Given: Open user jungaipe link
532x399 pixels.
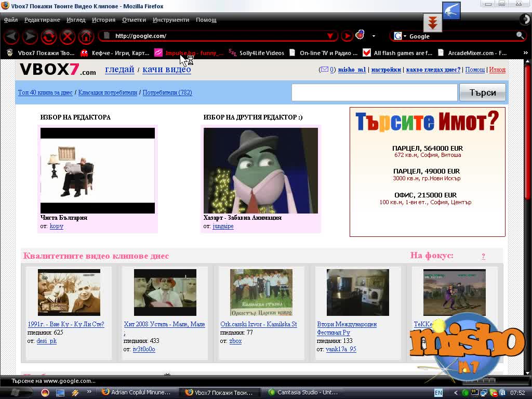Looking at the screenshot, I should (223, 226).
